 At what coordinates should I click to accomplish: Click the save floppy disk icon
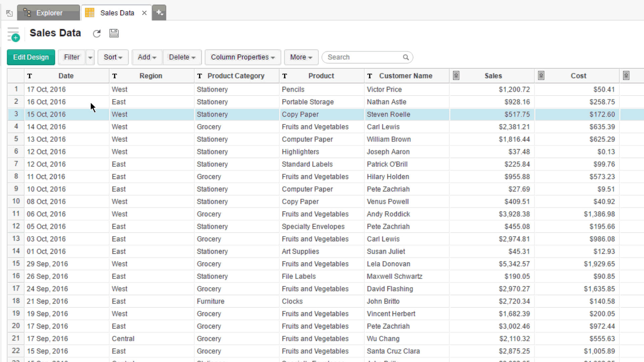pyautogui.click(x=114, y=33)
